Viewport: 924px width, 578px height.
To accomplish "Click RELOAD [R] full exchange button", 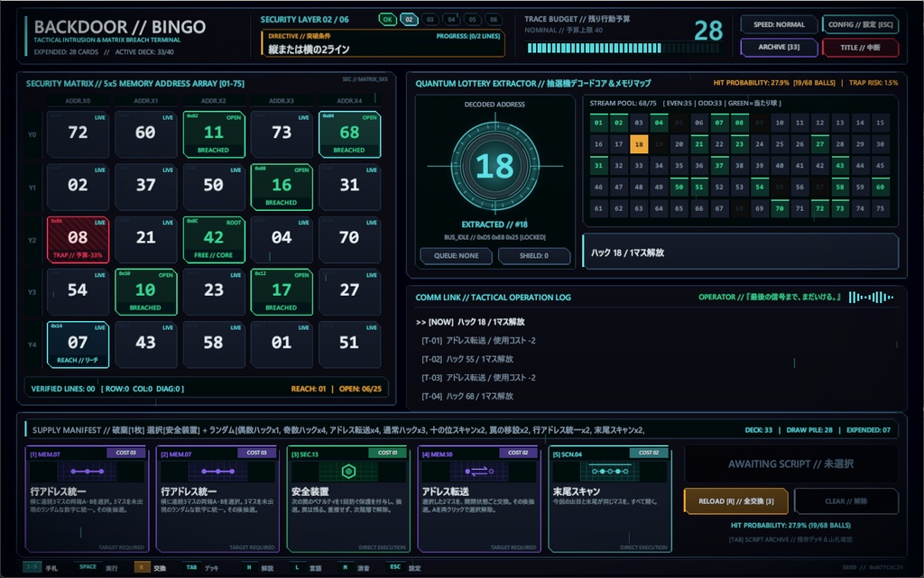I will tap(736, 501).
